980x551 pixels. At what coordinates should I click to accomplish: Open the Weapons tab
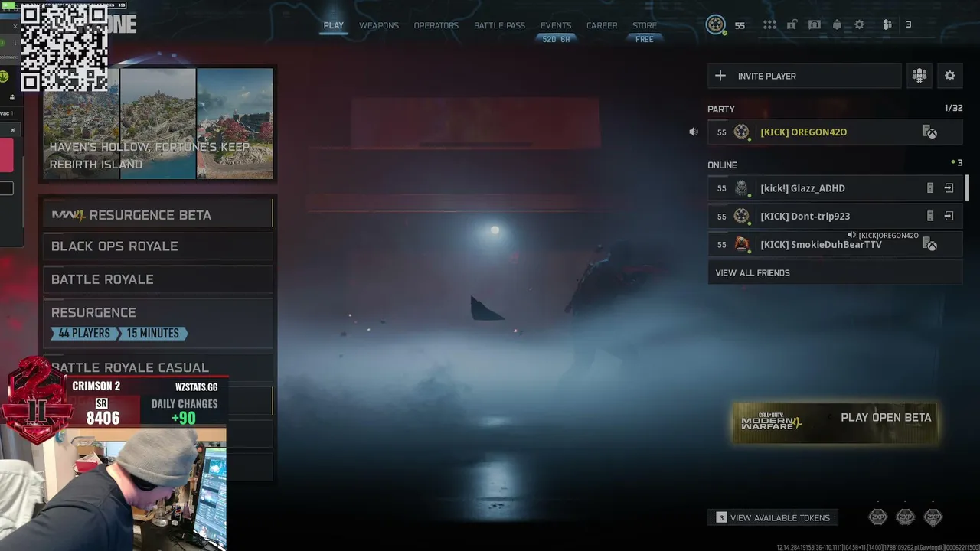point(379,25)
